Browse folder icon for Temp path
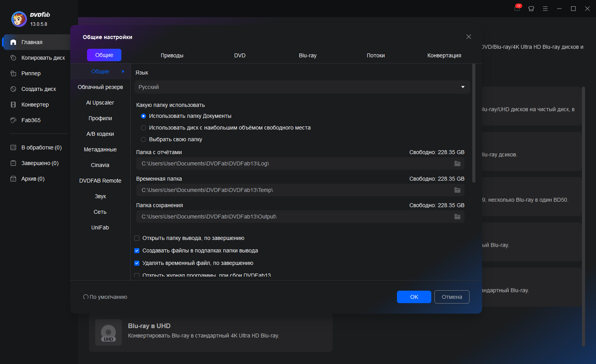This screenshot has width=596, height=364. point(457,190)
